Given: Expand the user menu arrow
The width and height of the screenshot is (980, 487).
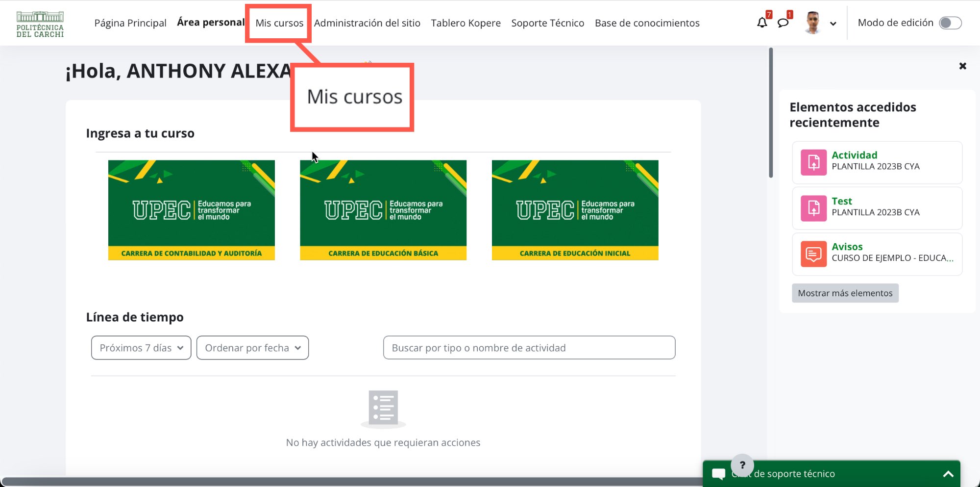Looking at the screenshot, I should [x=833, y=24].
